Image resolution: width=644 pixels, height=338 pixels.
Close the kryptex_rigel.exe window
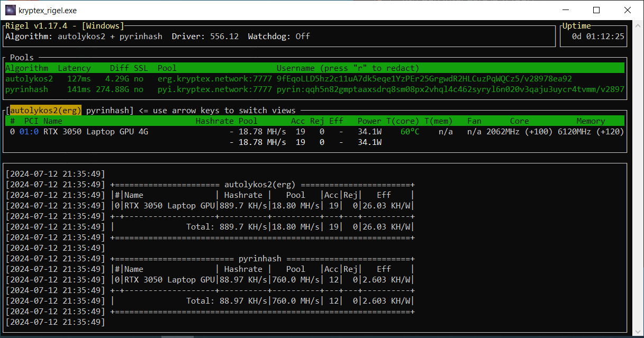point(628,10)
